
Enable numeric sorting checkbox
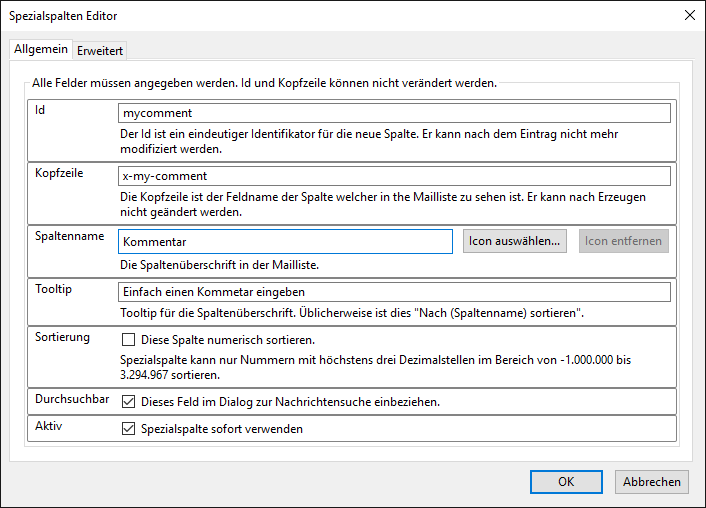(x=128, y=339)
